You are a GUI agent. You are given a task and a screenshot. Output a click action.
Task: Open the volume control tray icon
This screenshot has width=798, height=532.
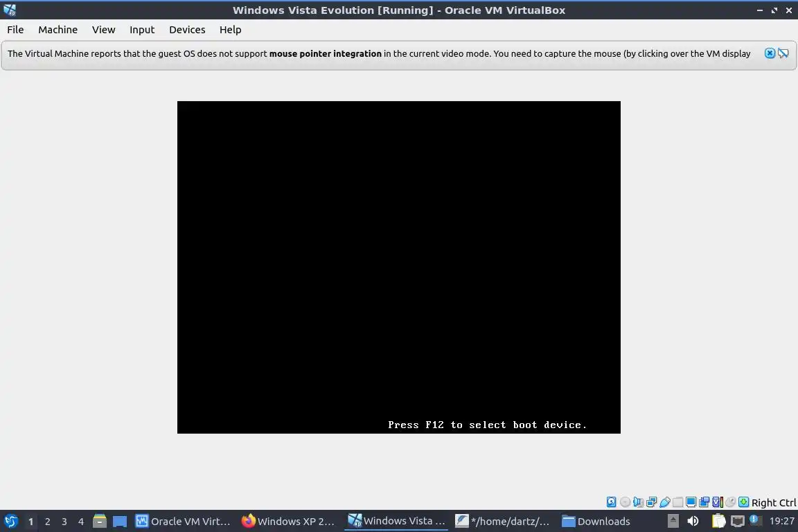pyautogui.click(x=693, y=521)
